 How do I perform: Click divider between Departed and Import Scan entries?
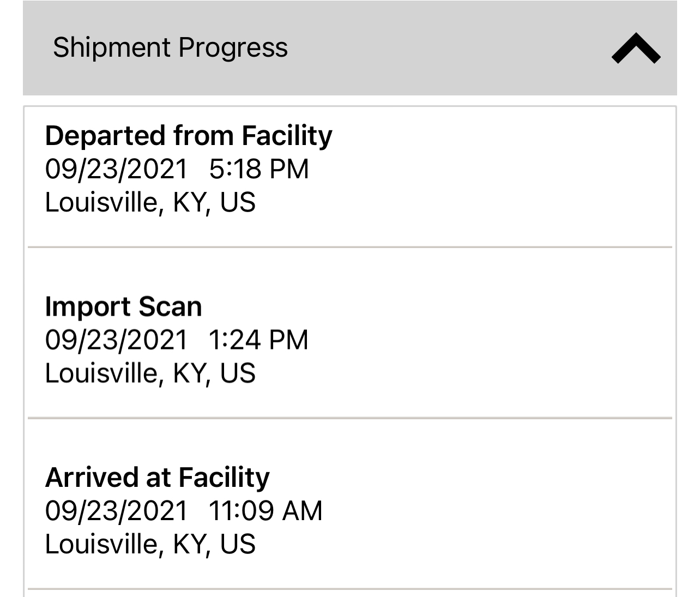pos(349,248)
